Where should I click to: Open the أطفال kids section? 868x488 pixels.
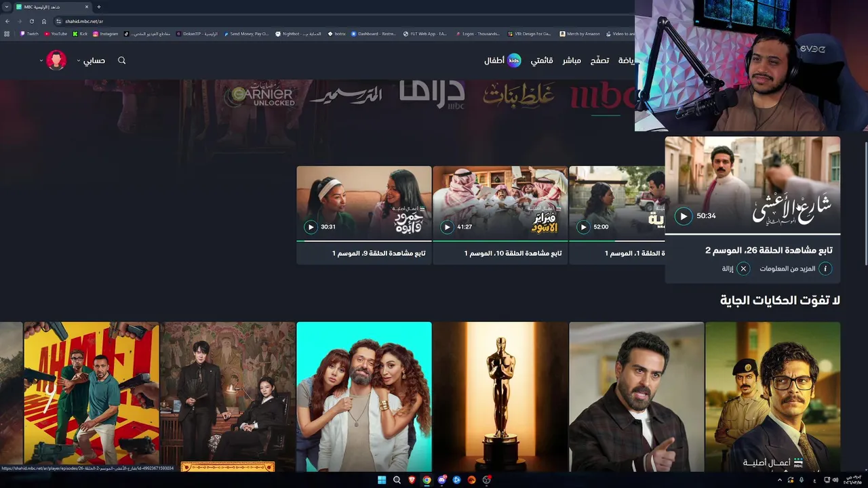click(x=502, y=60)
